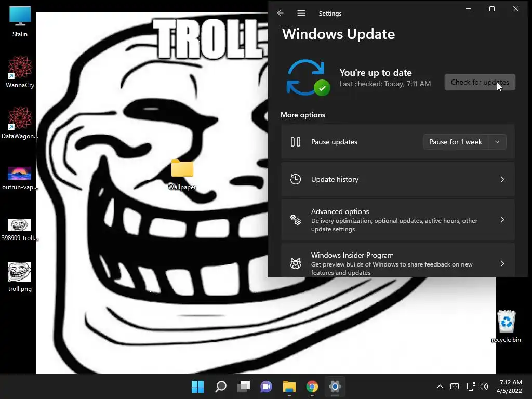Open Update history
Viewport: 532px width, 399px height.
pos(397,179)
